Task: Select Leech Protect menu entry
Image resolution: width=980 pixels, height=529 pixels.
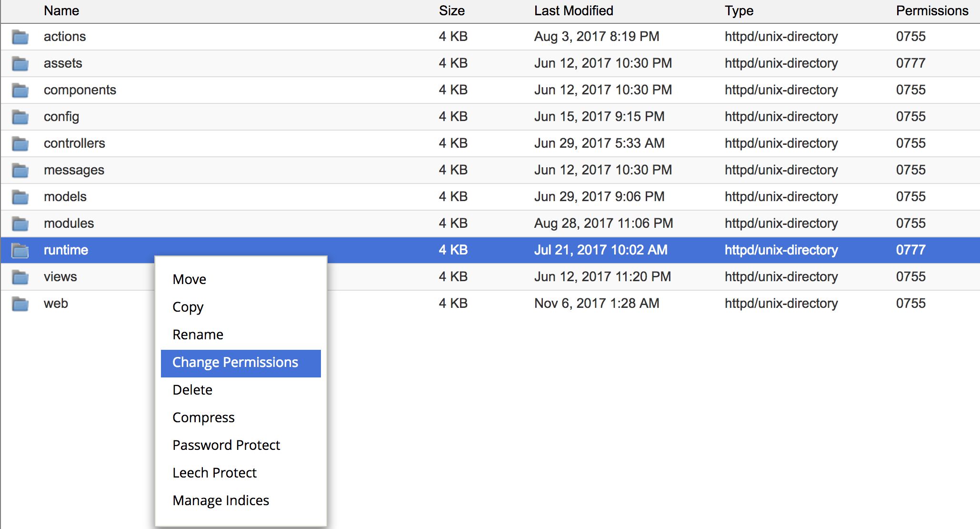Action: pyautogui.click(x=214, y=473)
